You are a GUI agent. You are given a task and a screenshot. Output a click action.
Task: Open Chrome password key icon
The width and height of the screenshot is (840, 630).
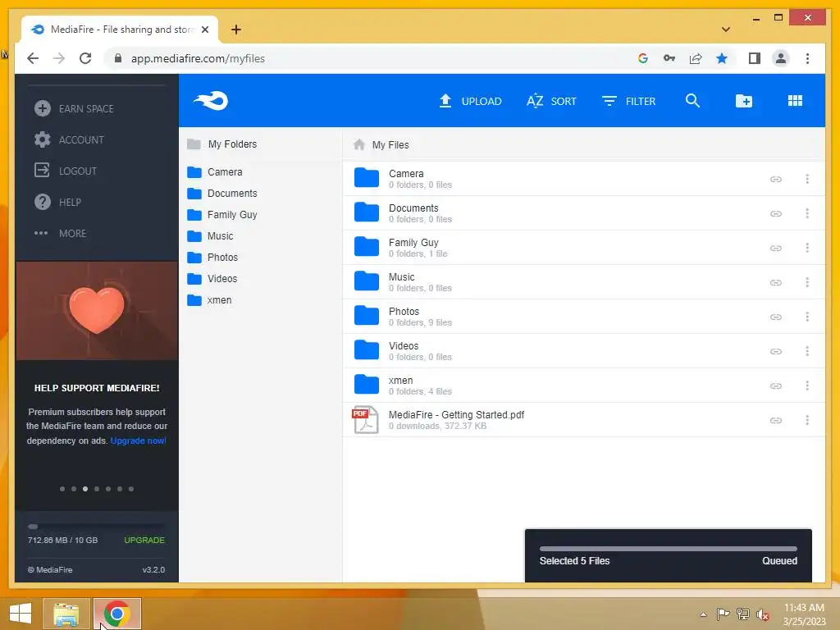coord(669,58)
